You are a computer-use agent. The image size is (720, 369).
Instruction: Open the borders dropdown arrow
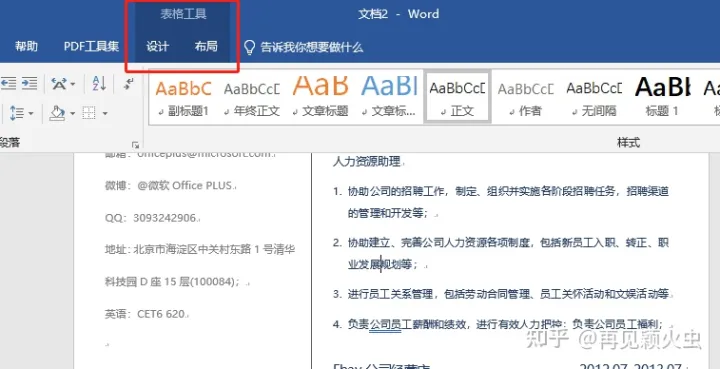pyautogui.click(x=105, y=113)
